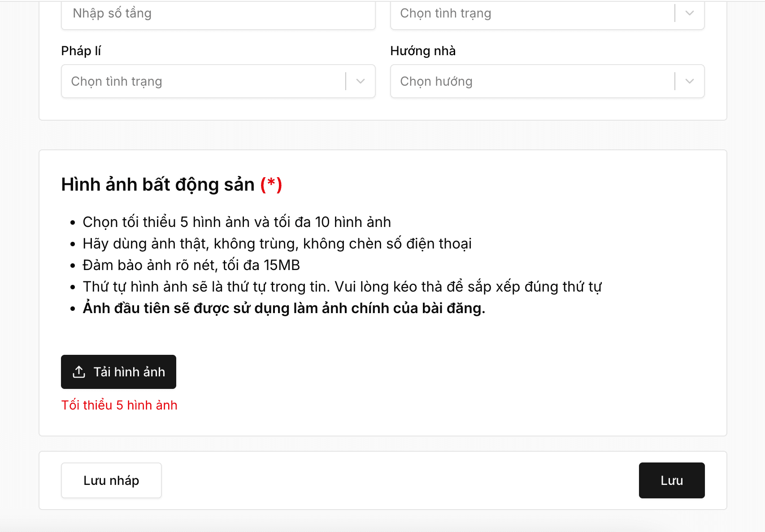Click the kéo thả sắp xếp guideline line
Image resolution: width=765 pixels, height=532 pixels.
(342, 287)
